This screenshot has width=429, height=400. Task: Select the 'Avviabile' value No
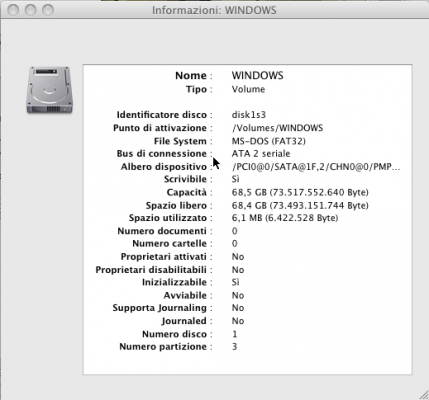click(x=238, y=296)
